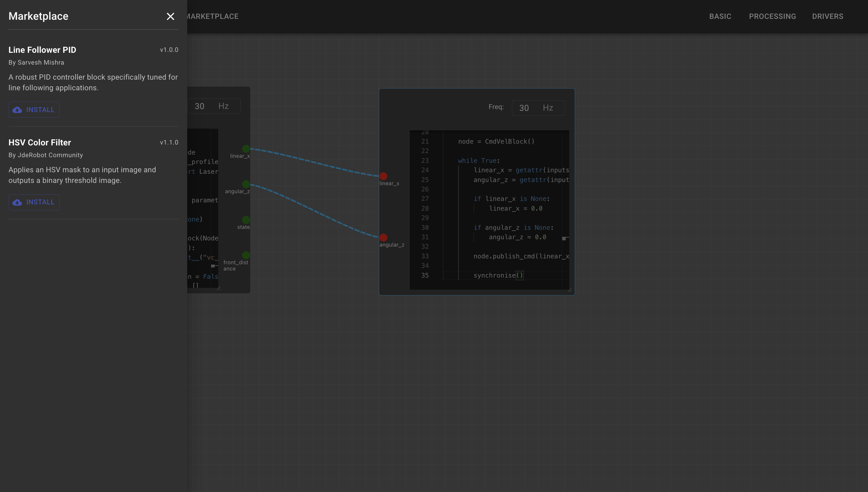This screenshot has height=492, width=868.
Task: Select the green state output port
Action: (x=246, y=220)
